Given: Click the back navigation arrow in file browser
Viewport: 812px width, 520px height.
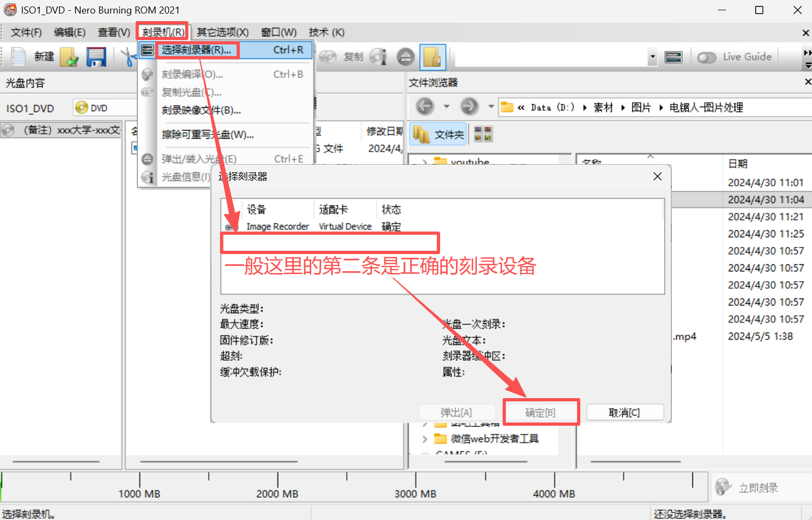Looking at the screenshot, I should [x=425, y=107].
